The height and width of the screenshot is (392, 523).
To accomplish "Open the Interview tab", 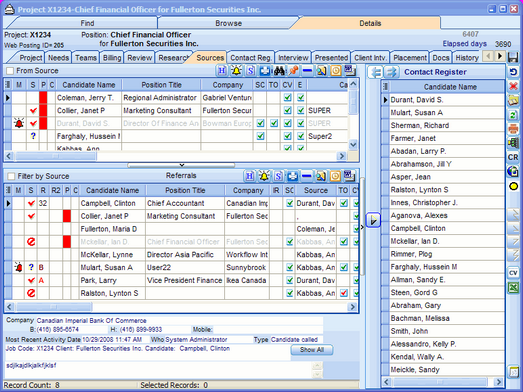I will pos(293,58).
